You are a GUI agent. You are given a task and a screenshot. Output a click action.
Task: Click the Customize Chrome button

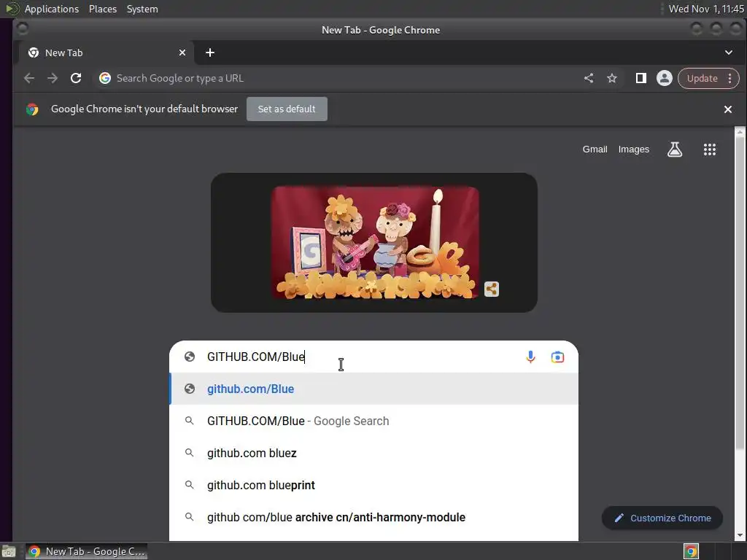coord(662,518)
